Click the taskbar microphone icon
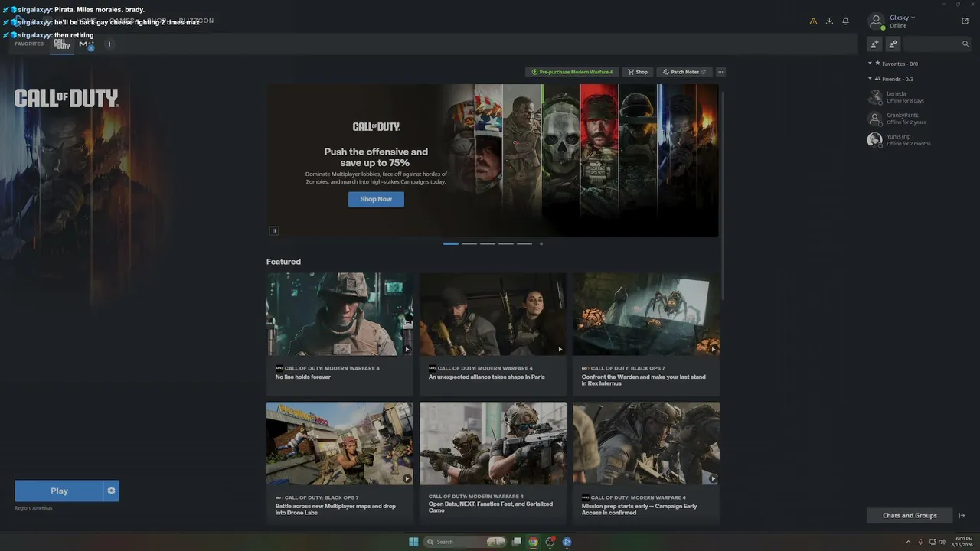The height and width of the screenshot is (551, 980). tap(922, 542)
